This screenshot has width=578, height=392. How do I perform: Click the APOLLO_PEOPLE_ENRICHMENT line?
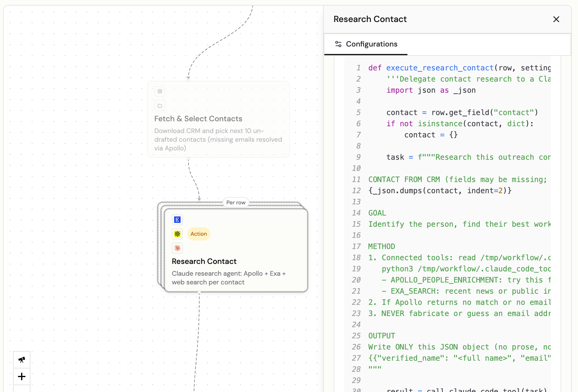pyautogui.click(x=466, y=280)
